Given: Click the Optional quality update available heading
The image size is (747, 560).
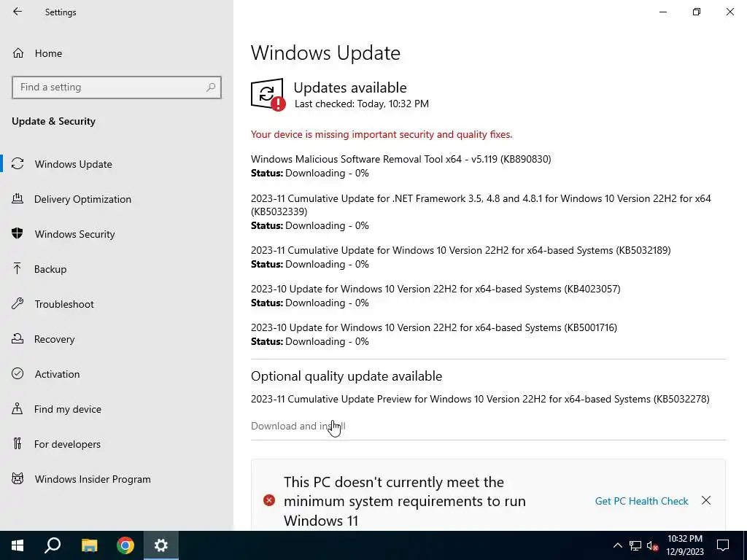Looking at the screenshot, I should pyautogui.click(x=347, y=376).
